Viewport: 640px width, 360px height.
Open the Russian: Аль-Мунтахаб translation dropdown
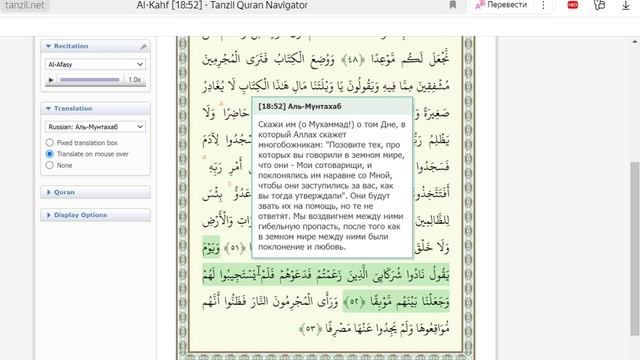click(95, 127)
